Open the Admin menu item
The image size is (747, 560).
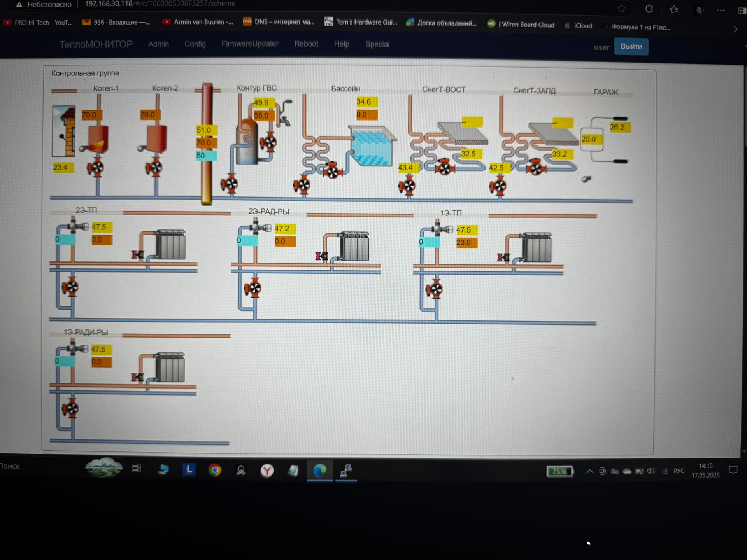[158, 44]
